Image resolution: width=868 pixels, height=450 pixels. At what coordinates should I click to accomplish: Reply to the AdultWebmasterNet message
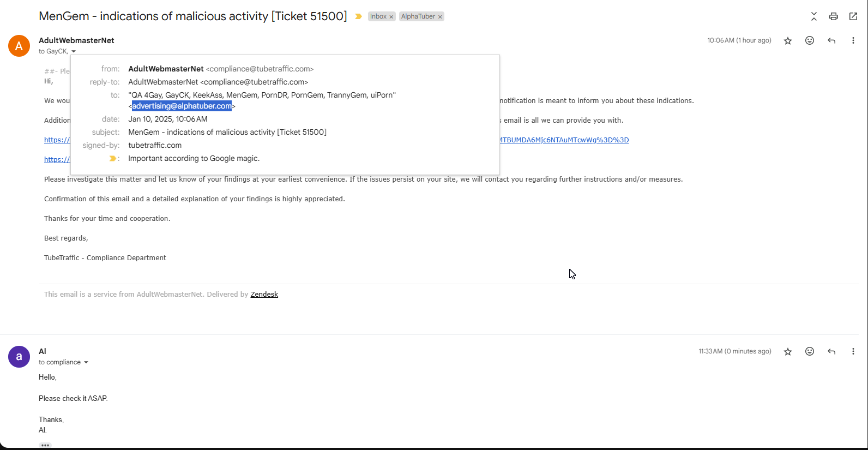point(831,40)
